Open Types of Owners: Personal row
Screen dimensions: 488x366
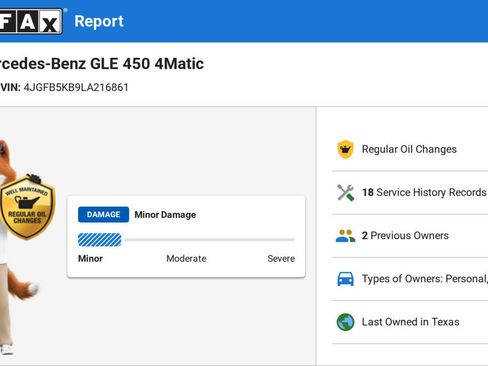[410, 279]
